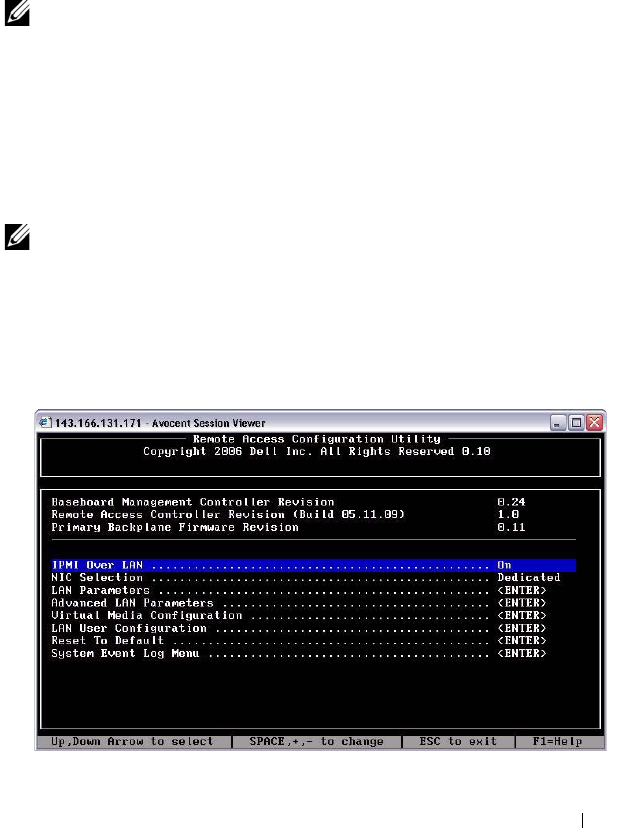Change the NIC Selection 'Dedicated' value
Screen dimensions: 641x828
point(529,578)
